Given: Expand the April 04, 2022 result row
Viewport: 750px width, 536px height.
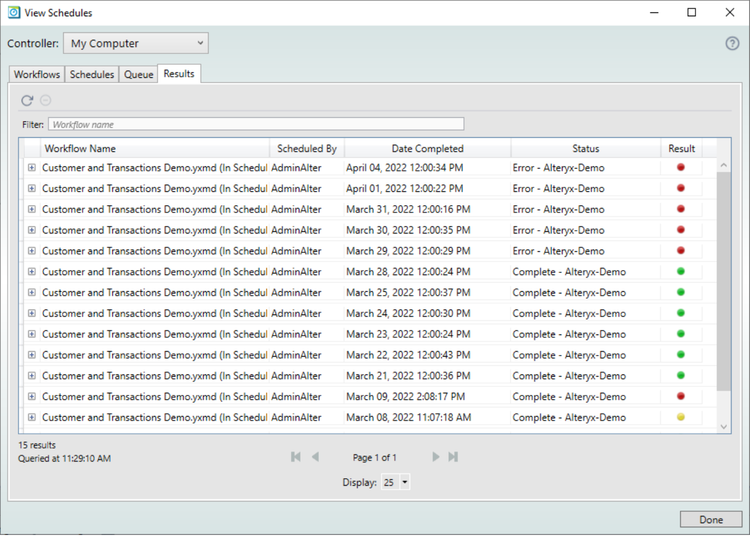Looking at the screenshot, I should [32, 167].
